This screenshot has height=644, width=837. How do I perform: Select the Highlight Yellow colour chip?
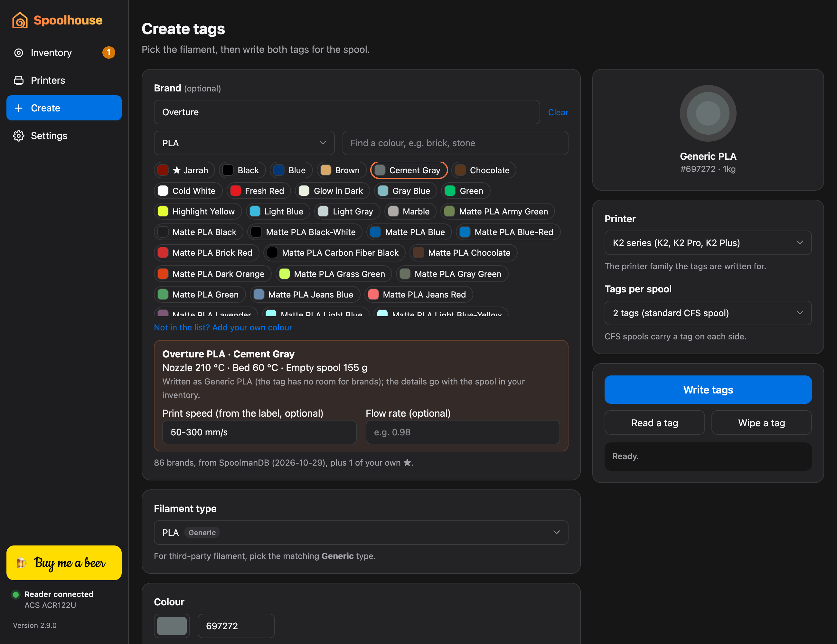point(198,212)
